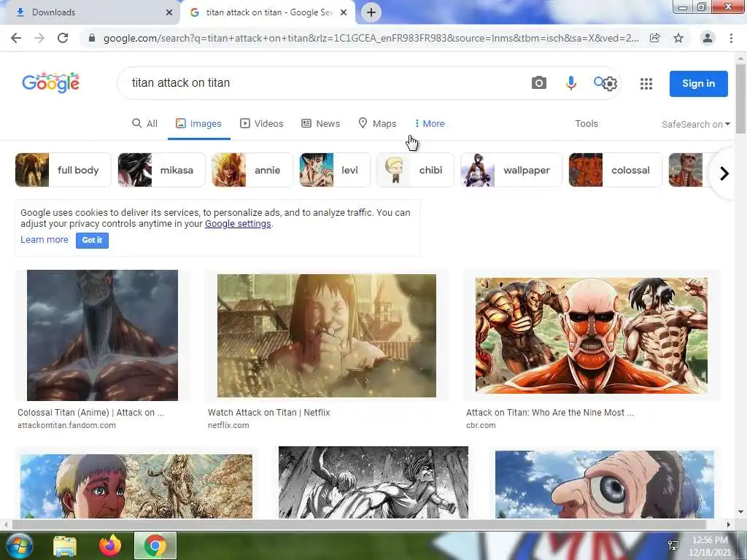This screenshot has height=560, width=747.
Task: Click the padlock site info icon
Action: click(x=92, y=38)
